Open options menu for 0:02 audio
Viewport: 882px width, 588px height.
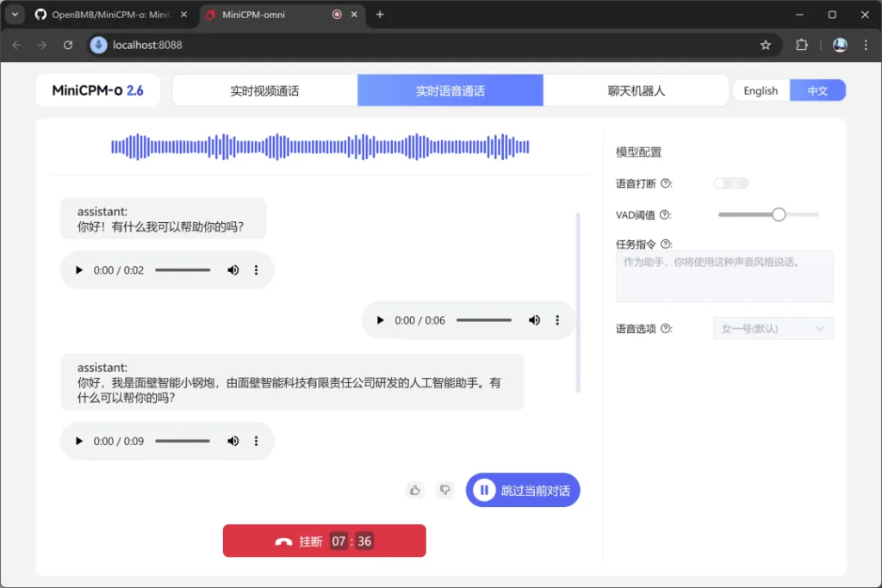256,270
